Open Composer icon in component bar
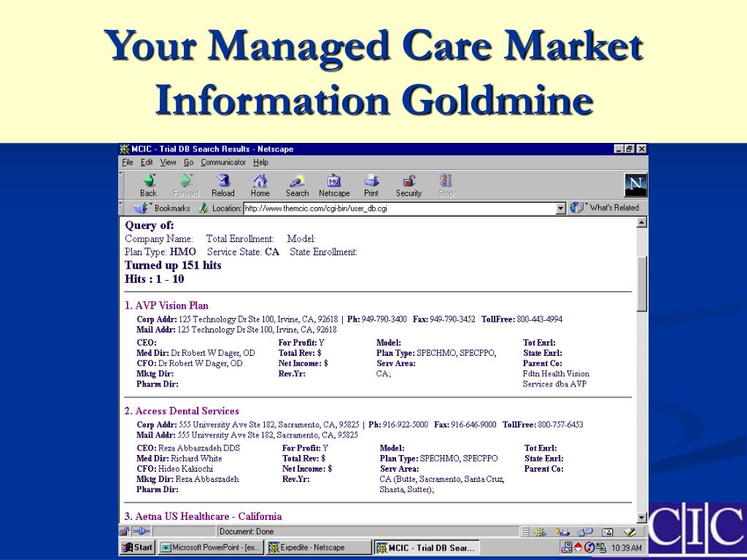Viewport: 747px width, 560px height. coord(630,532)
